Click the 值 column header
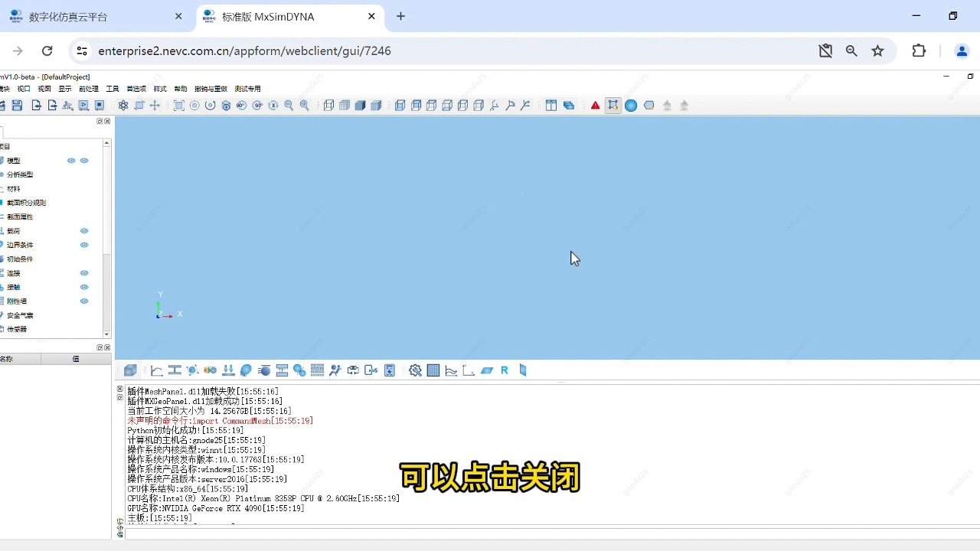The image size is (980, 551). click(x=76, y=359)
